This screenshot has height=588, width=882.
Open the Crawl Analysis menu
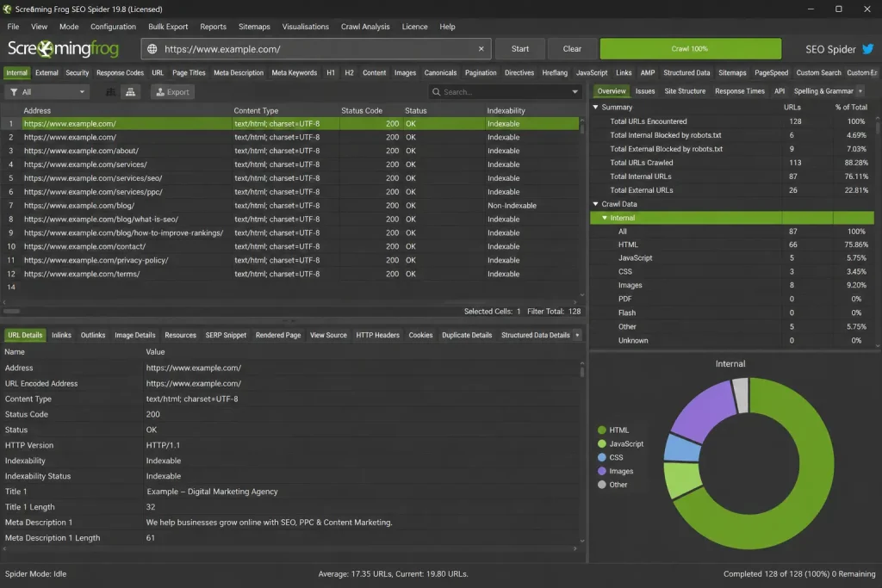pos(365,27)
